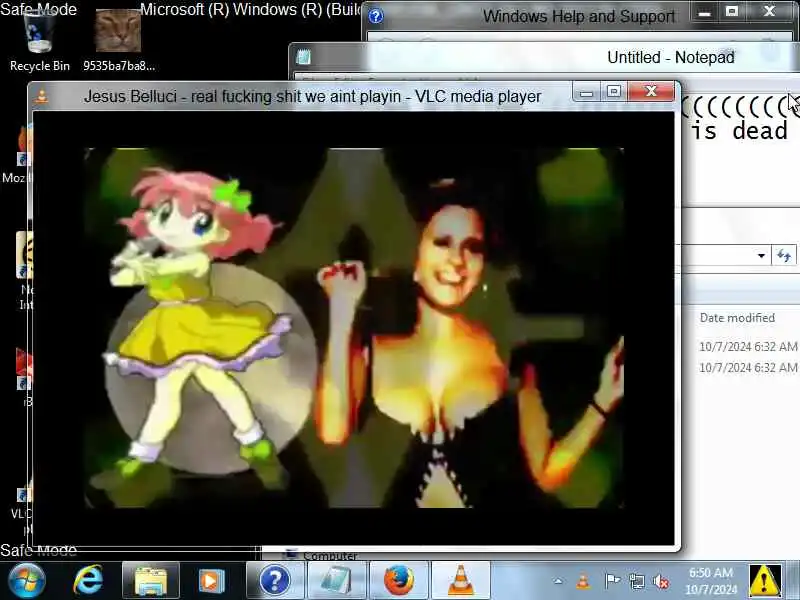The width and height of the screenshot is (800, 600).
Task: Close the VLC media player window
Action: [x=652, y=92]
